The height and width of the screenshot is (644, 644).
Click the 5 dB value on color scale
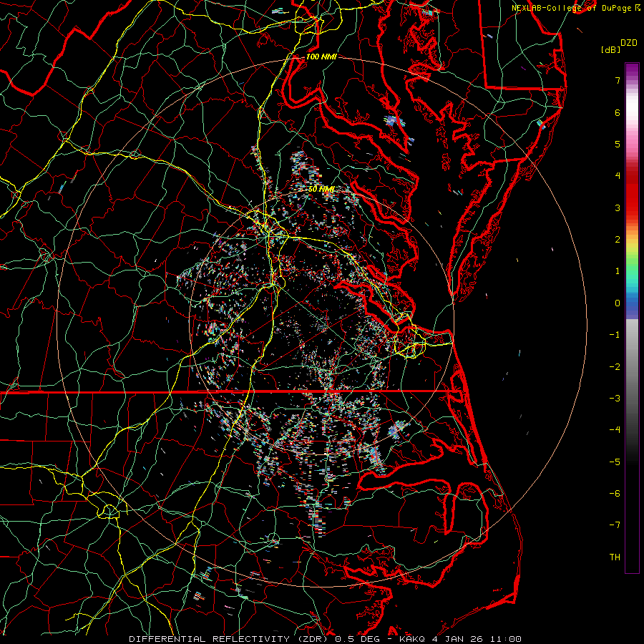618,144
